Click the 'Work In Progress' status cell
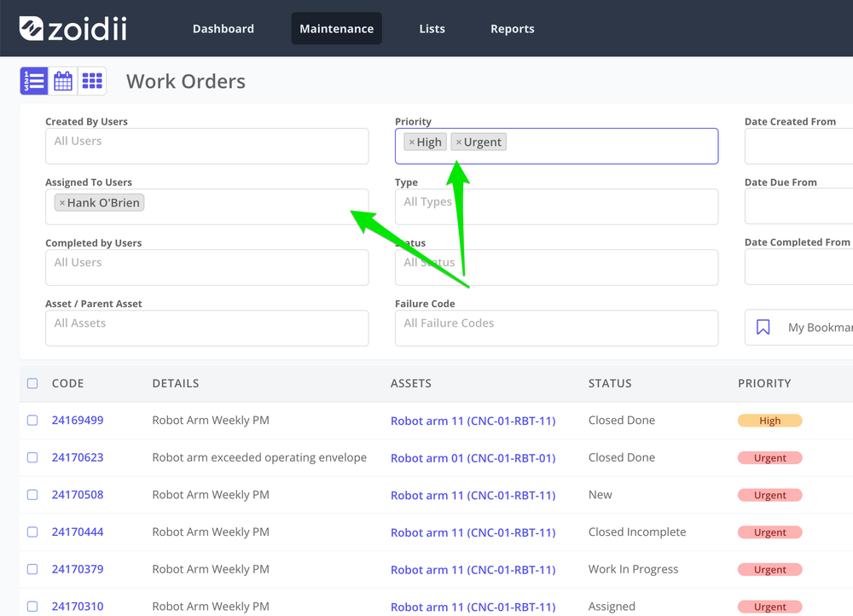This screenshot has width=853, height=616. 633,569
